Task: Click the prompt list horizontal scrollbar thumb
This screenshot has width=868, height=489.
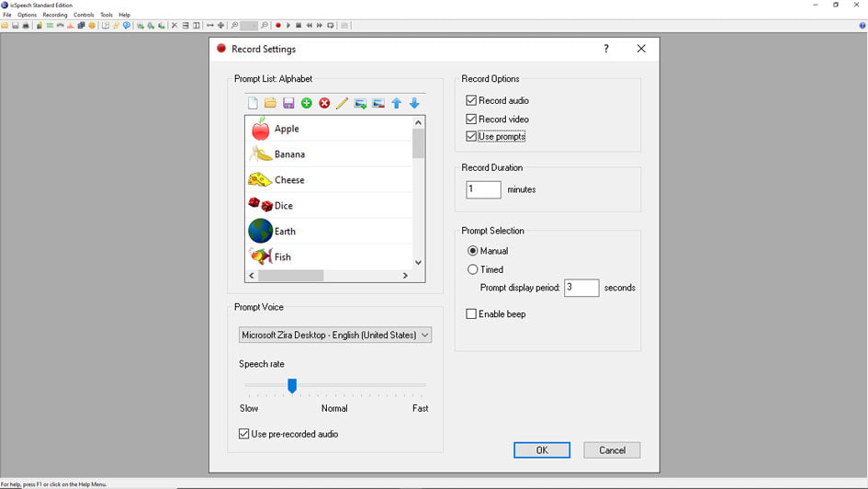Action: [x=291, y=275]
